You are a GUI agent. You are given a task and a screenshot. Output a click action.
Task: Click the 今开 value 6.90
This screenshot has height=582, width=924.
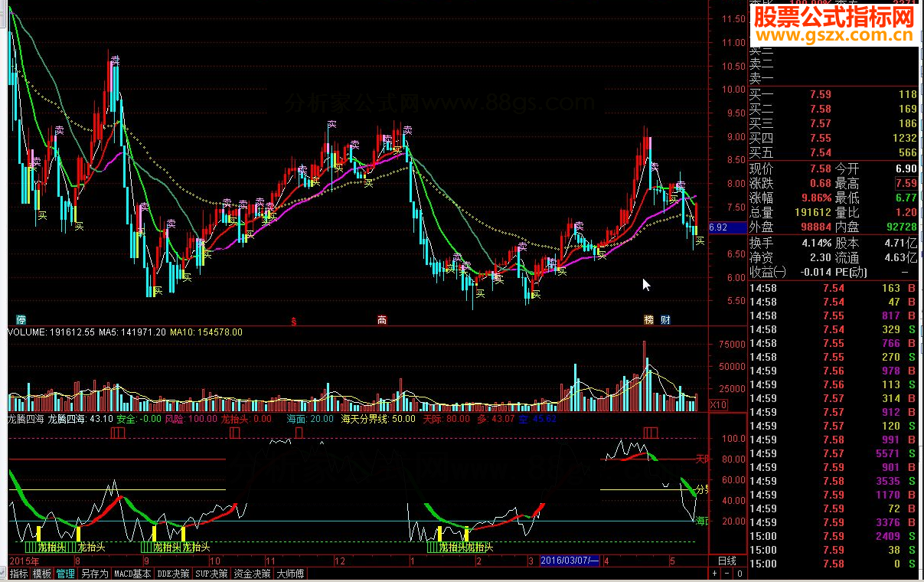tap(905, 168)
